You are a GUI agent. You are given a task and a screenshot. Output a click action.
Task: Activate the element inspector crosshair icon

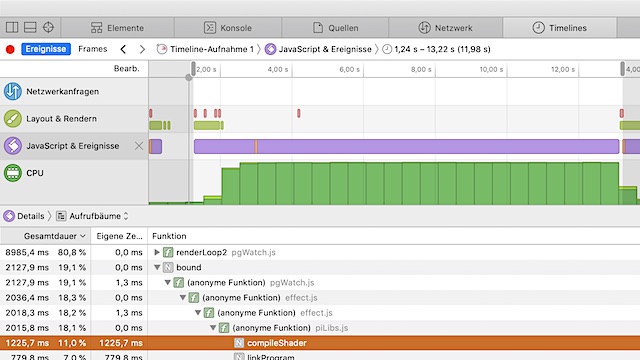pyautogui.click(x=48, y=27)
